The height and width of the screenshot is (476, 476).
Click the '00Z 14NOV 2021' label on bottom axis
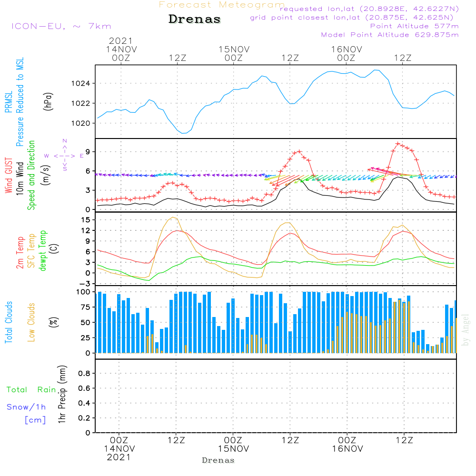point(119,449)
